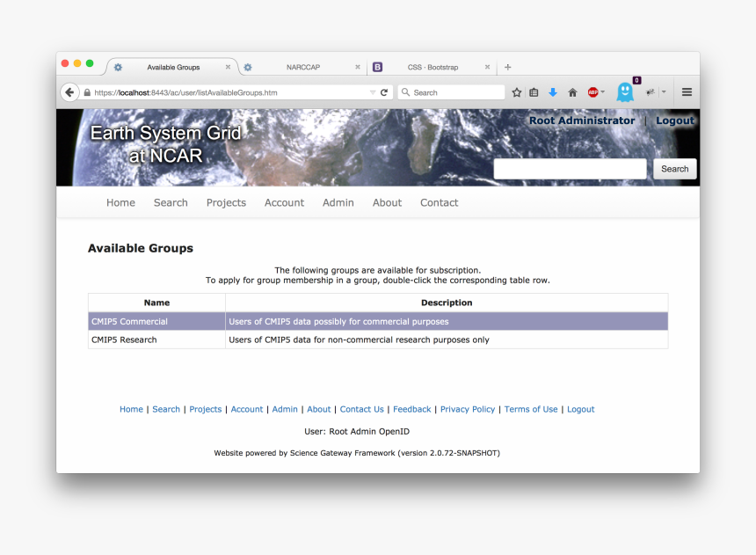756x555 pixels.
Task: Close the NARCCAP tab
Action: coord(358,67)
